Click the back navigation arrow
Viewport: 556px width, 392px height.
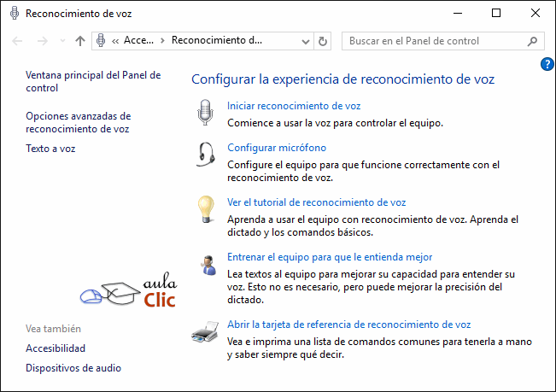[19, 41]
